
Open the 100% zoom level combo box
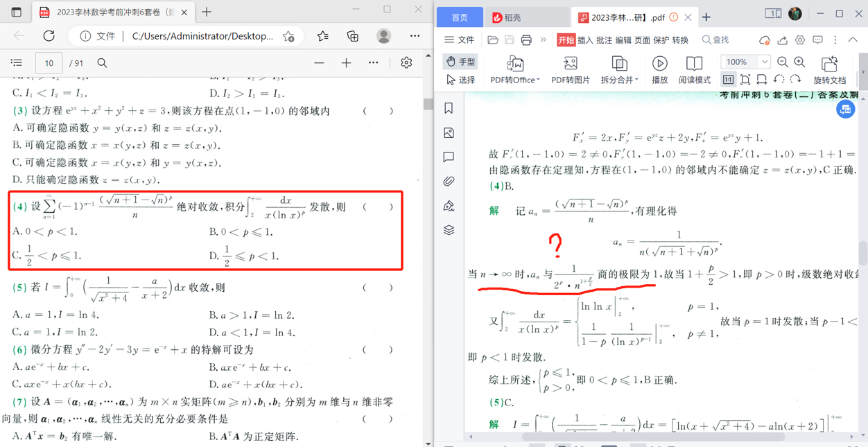click(745, 61)
